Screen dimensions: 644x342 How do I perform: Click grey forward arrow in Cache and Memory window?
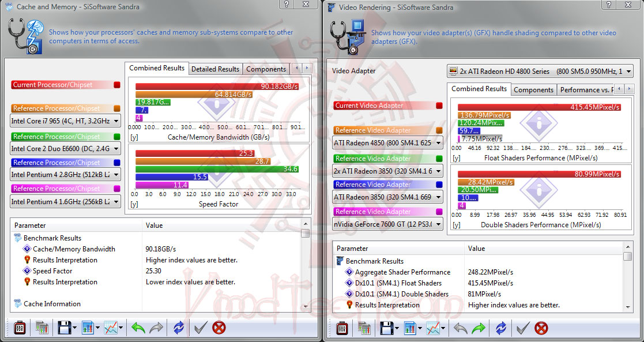click(156, 328)
